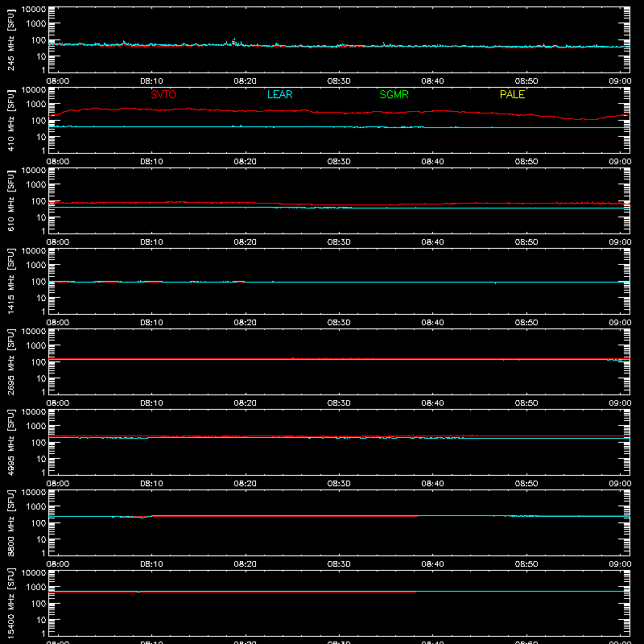644x644 pixels.
Task: Click 08:30 time label of 2695 MHz panel
Action: (x=339, y=403)
